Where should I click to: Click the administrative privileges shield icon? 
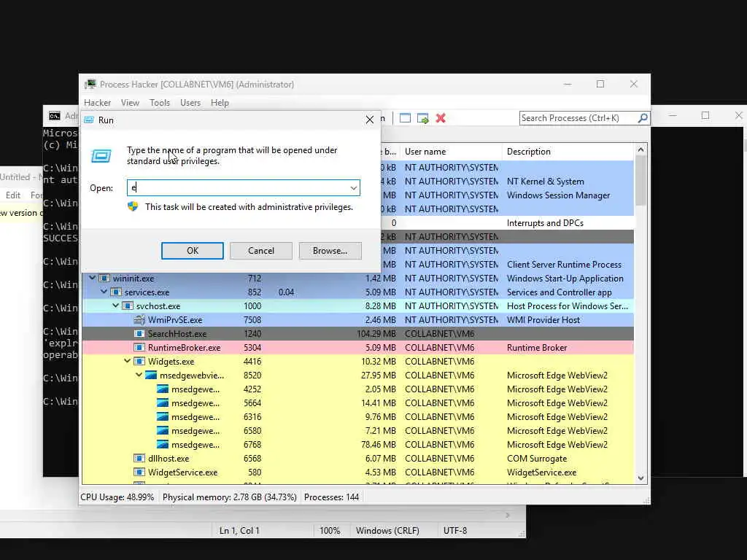click(x=133, y=206)
